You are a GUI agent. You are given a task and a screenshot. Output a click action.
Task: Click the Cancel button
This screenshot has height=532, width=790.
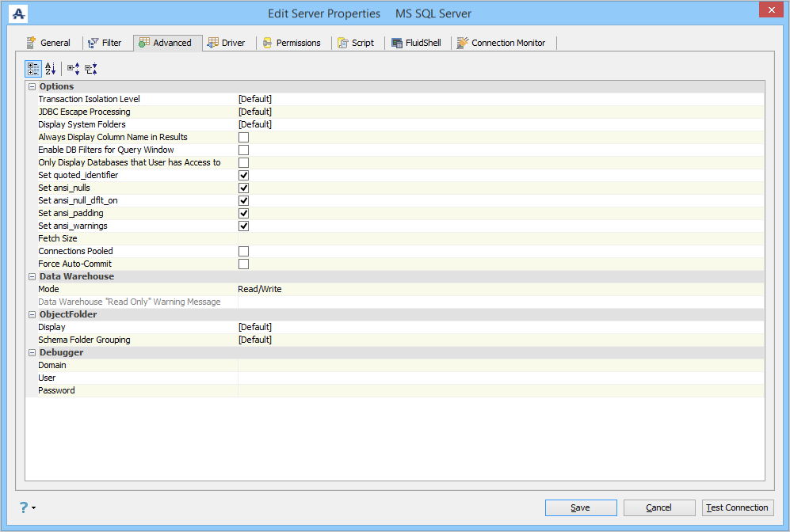[659, 507]
